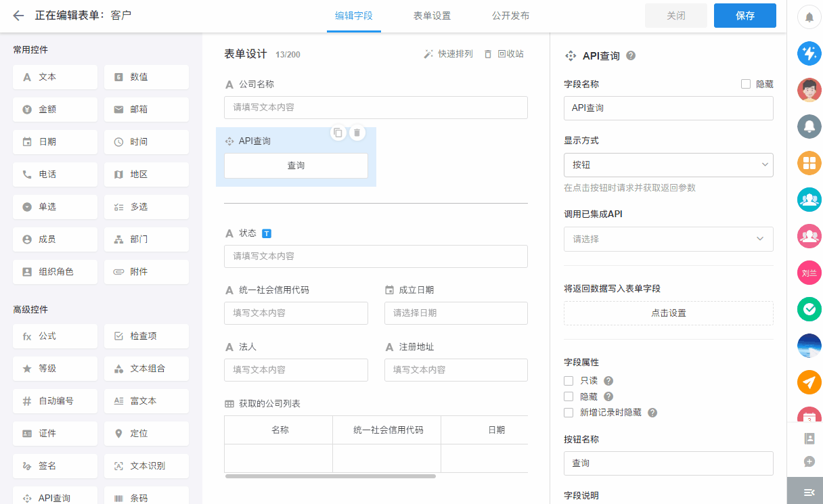Toggle 隐藏 checkbox beside 字段名称
Screen dimensions: 823x504
coord(746,85)
